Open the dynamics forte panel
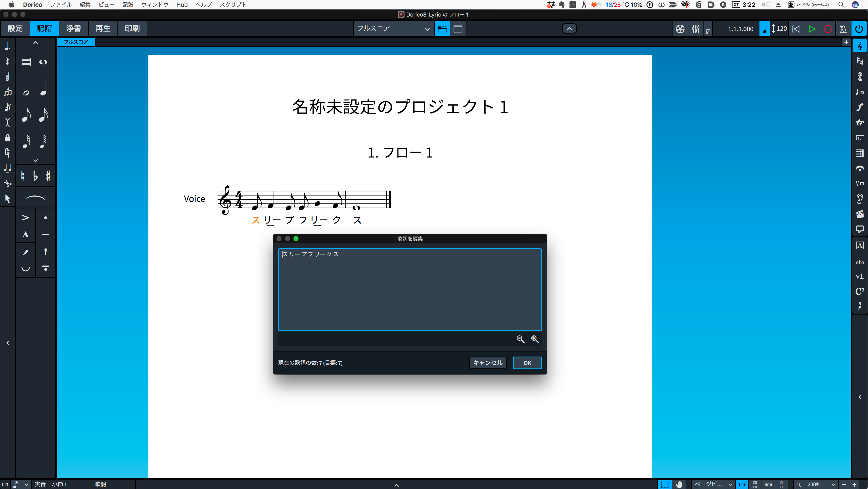This screenshot has height=489, width=868. (860, 107)
